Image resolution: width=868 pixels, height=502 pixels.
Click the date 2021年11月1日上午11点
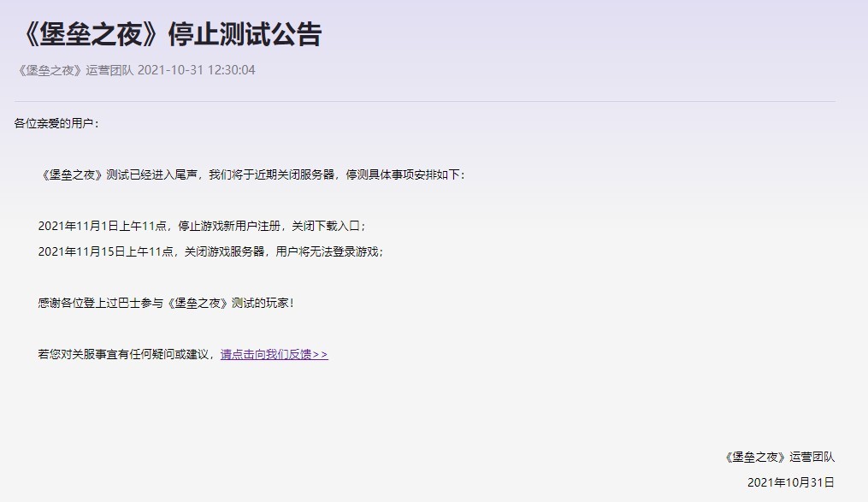[102, 226]
